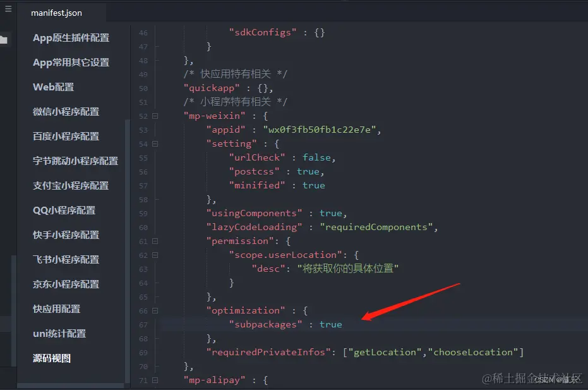The height and width of the screenshot is (390, 588).
Task: Click the appid value wx0f3fb50fb1c22e7e
Action: (320, 130)
